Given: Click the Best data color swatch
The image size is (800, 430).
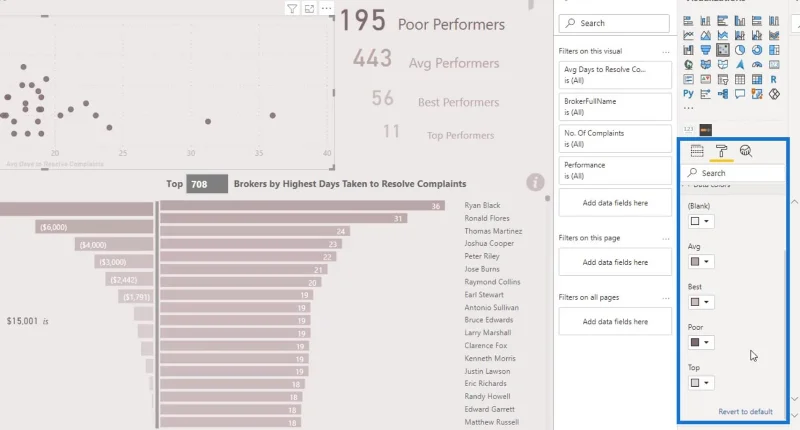Looking at the screenshot, I should (x=695, y=302).
